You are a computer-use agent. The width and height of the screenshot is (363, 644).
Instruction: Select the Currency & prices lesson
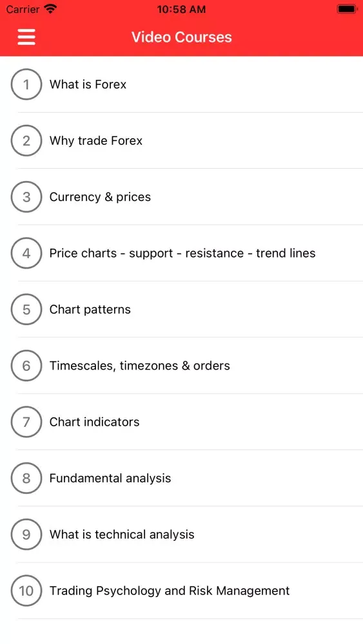point(181,196)
